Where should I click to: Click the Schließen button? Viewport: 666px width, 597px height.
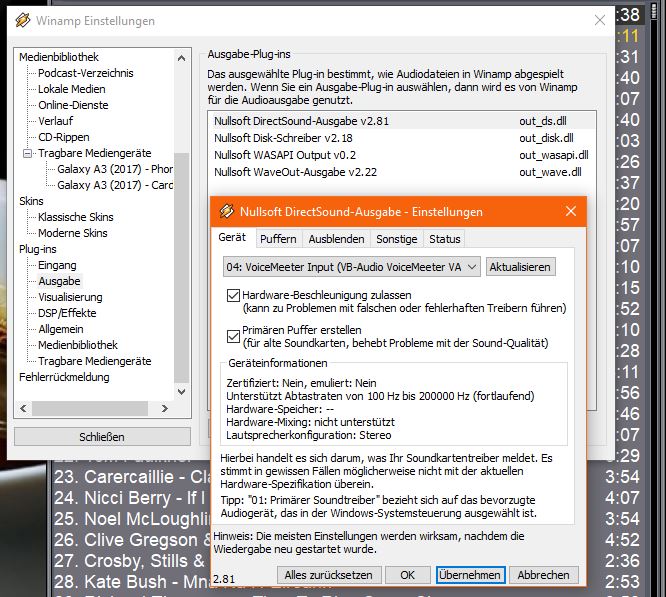pyautogui.click(x=102, y=436)
